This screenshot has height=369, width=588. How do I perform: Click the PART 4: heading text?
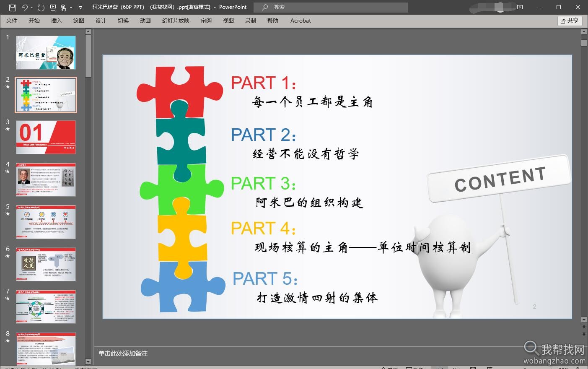(x=264, y=229)
